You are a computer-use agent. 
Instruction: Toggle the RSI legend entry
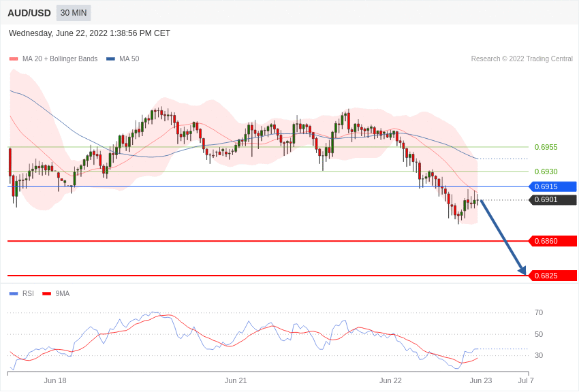point(28,294)
